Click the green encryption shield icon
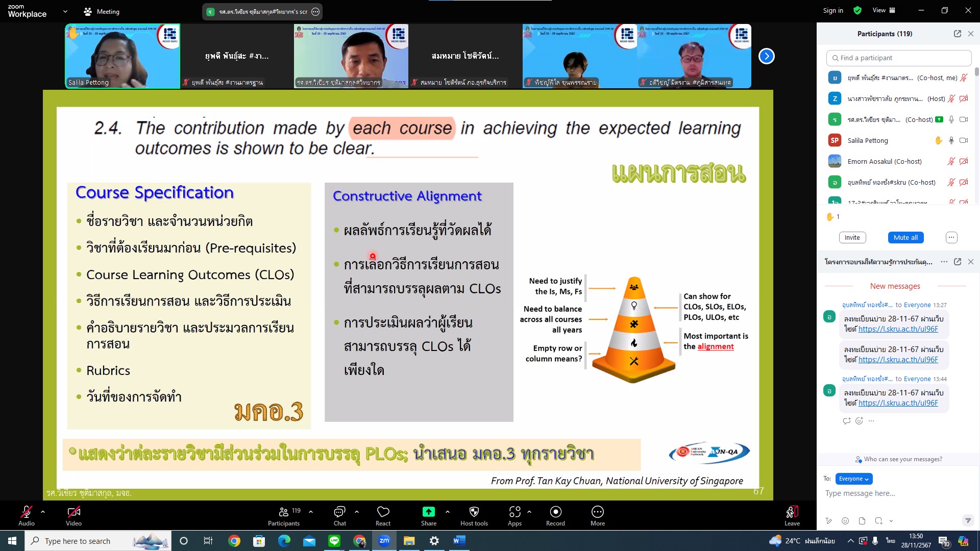 point(857,10)
